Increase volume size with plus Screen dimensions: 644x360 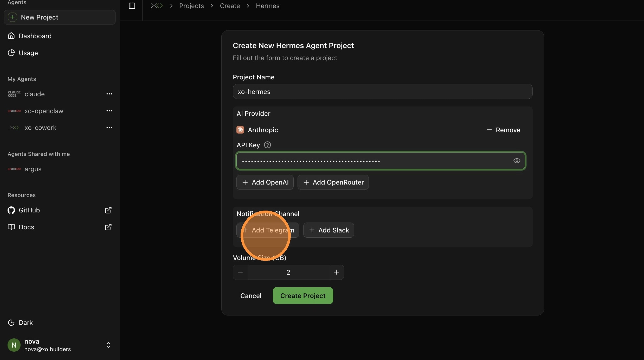tap(337, 272)
